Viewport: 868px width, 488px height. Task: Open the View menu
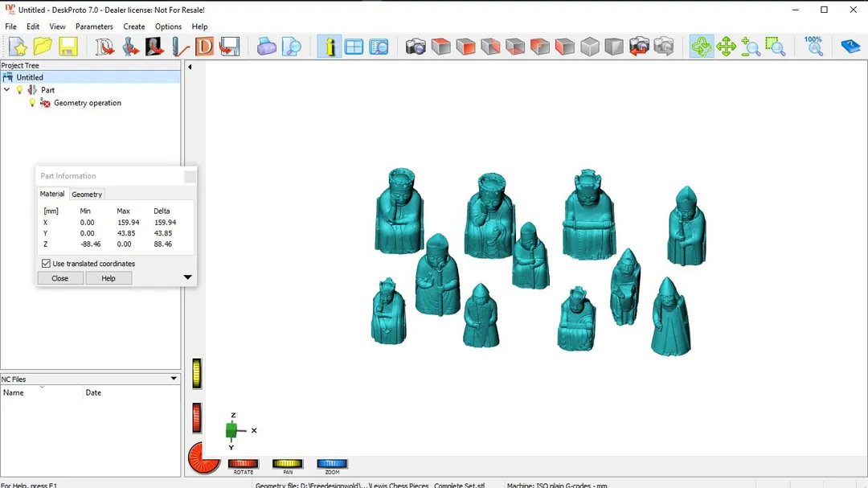click(57, 27)
